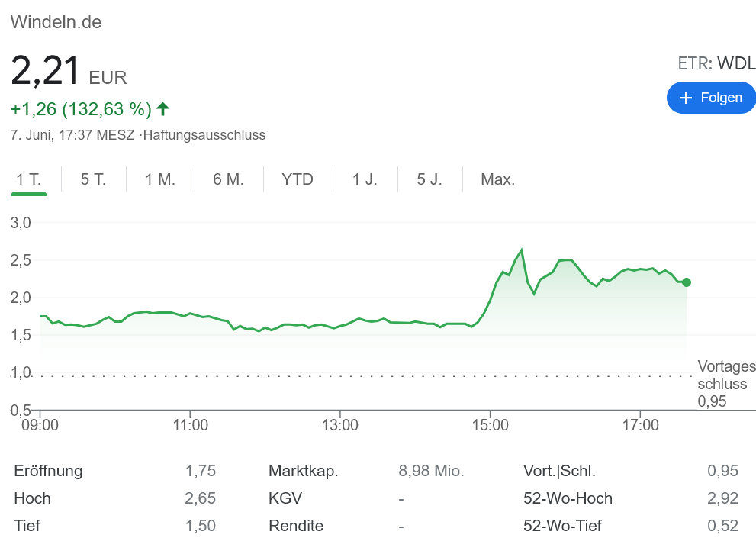Select the 1 T. chart tab
Screen dimensions: 756x554
click(x=29, y=179)
